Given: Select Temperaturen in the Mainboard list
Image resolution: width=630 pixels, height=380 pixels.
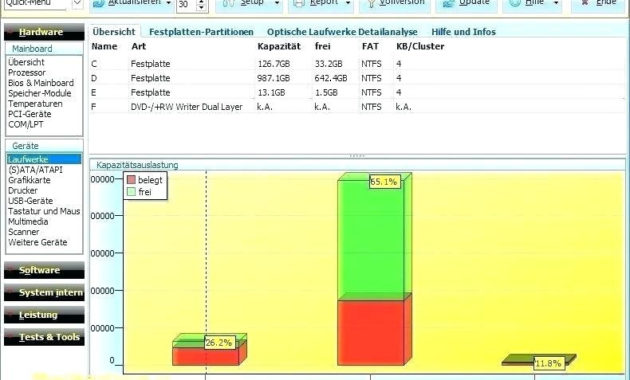Looking at the screenshot, I should click(x=35, y=104).
